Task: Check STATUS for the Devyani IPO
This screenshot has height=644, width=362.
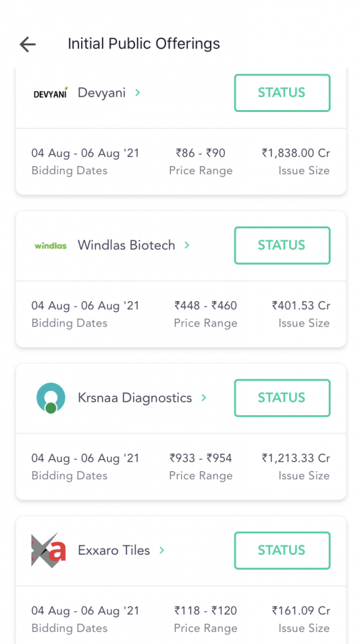Action: coord(282,92)
